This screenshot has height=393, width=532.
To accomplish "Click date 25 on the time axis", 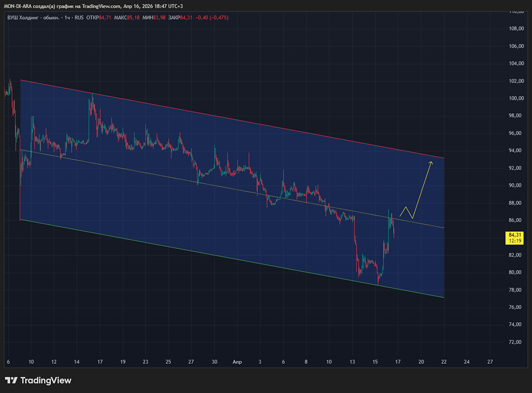I will [168, 362].
